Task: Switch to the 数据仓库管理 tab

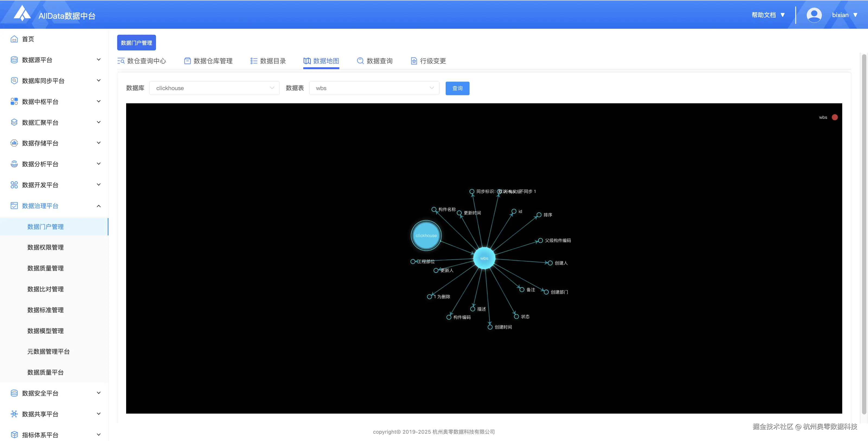Action: (208, 61)
